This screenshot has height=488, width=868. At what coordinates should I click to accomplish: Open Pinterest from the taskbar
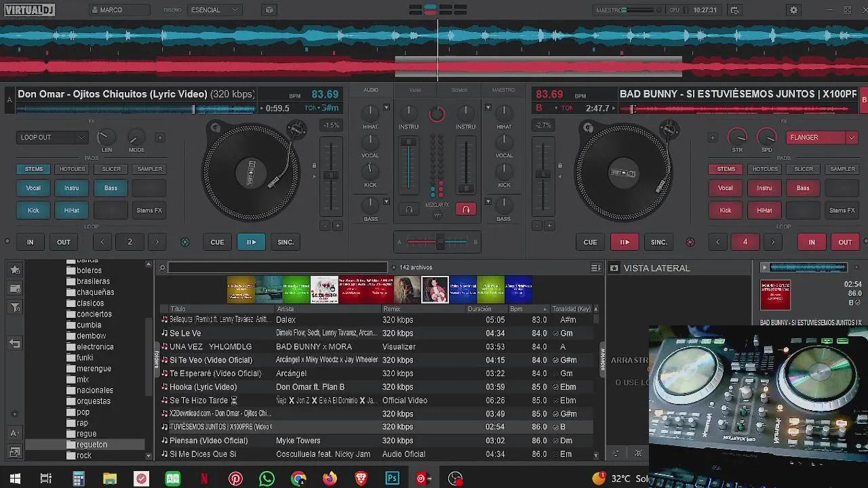[x=235, y=479]
